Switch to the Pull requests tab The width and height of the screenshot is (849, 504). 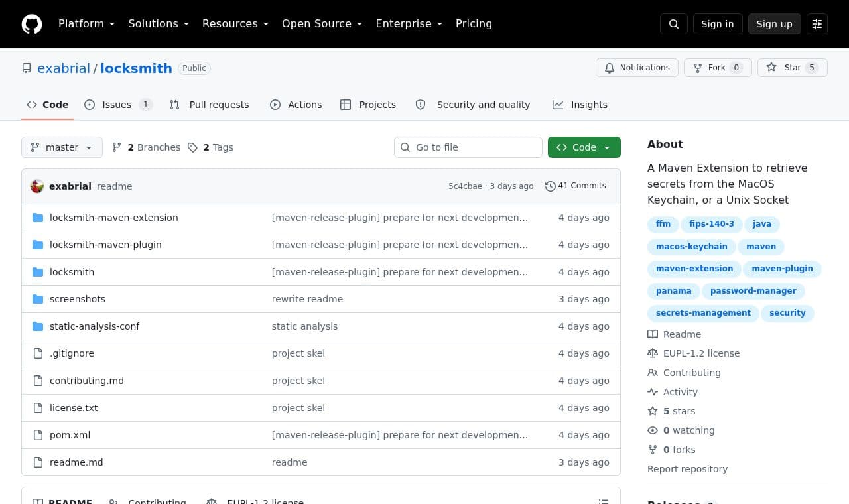pos(209,105)
